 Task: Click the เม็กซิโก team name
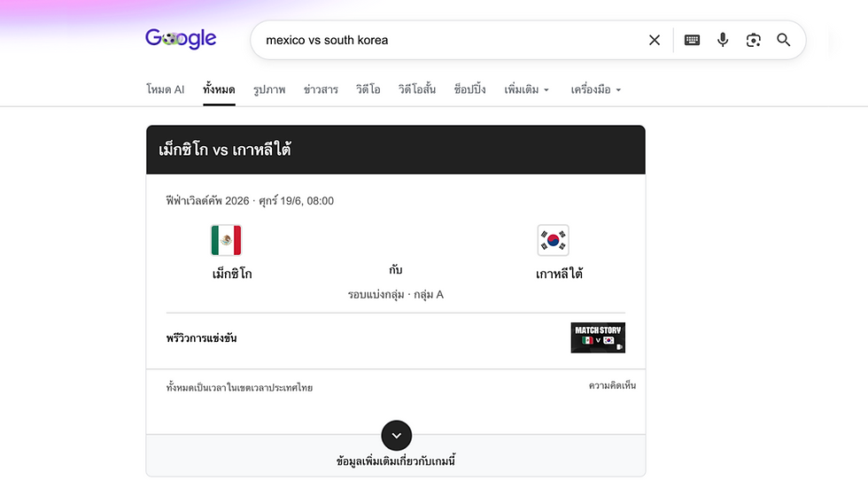coord(232,274)
